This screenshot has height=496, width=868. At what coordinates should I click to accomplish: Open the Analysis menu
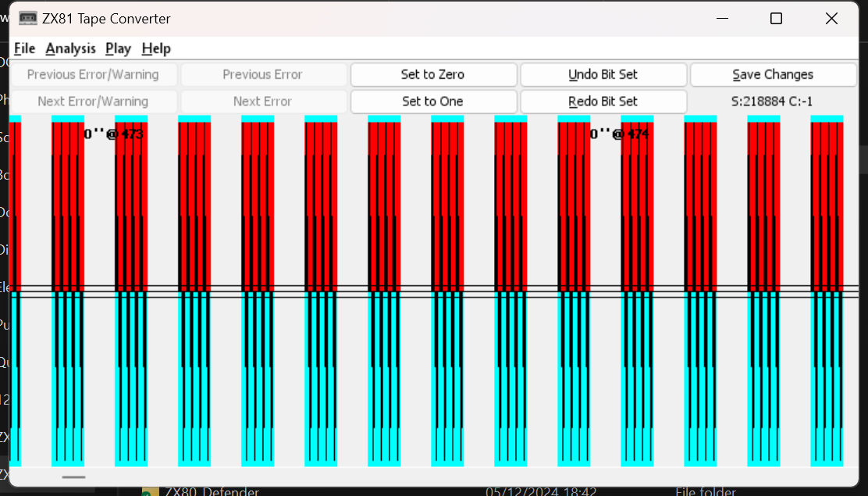70,48
